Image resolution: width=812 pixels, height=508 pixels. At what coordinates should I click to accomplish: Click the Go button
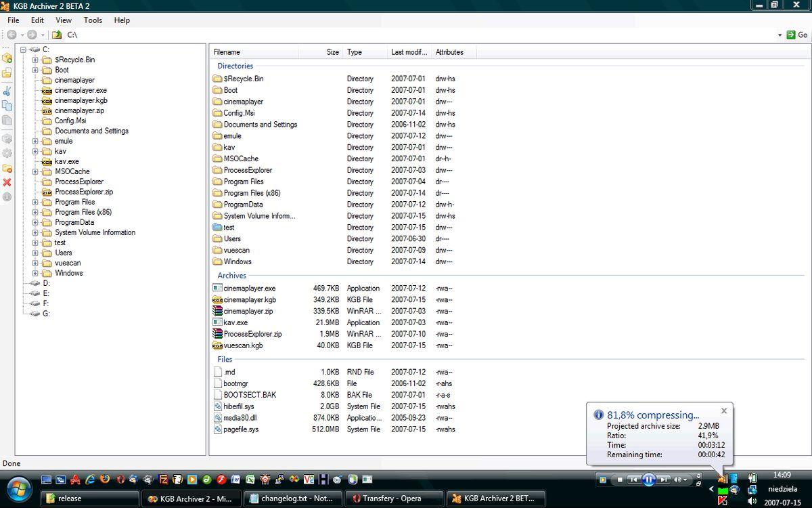(x=797, y=35)
